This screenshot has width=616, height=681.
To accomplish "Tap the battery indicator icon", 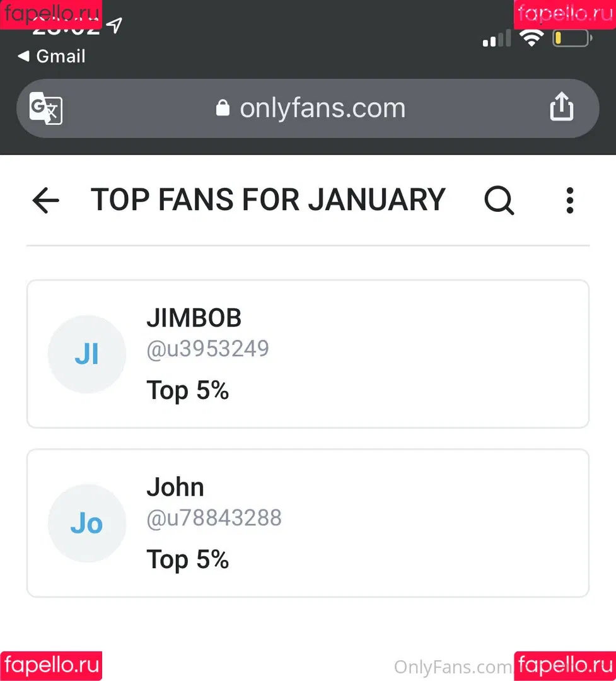I will [x=572, y=38].
